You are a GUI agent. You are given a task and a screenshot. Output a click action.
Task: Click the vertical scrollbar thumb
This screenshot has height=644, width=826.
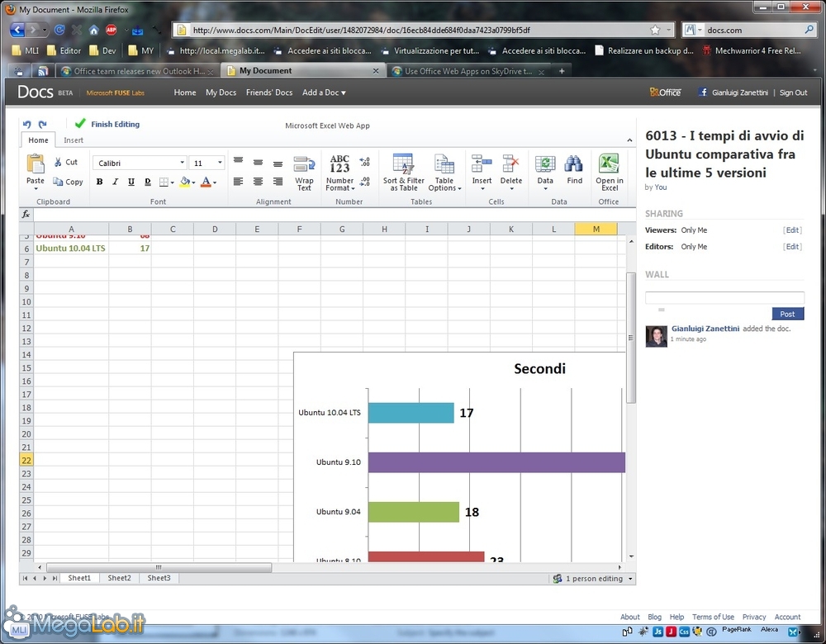tap(630, 338)
